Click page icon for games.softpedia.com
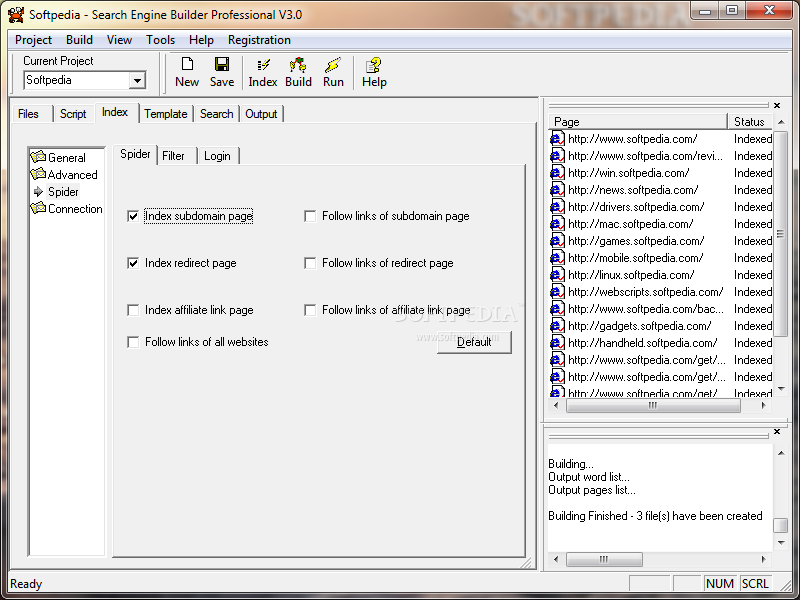Viewport: 800px width, 600px height. click(557, 241)
